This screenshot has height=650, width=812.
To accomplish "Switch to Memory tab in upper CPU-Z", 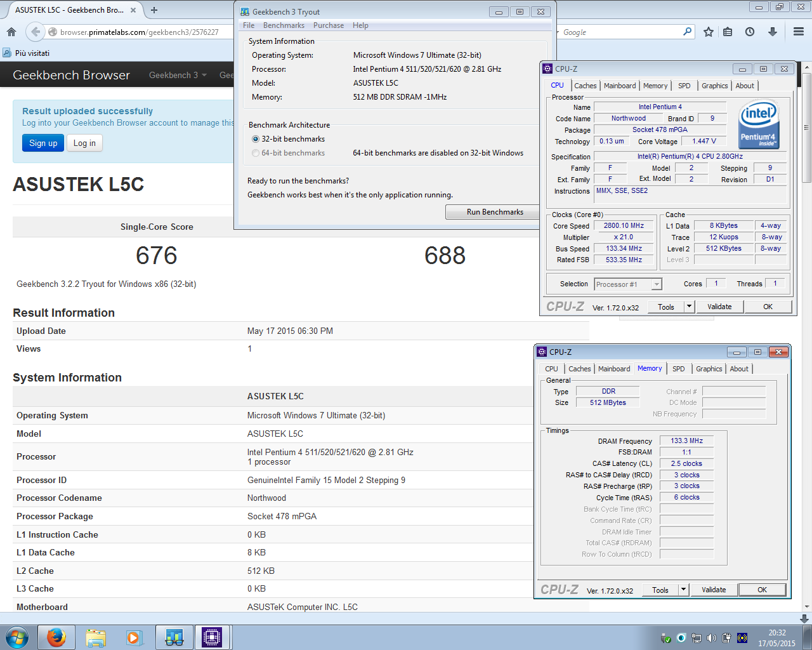I will point(655,86).
